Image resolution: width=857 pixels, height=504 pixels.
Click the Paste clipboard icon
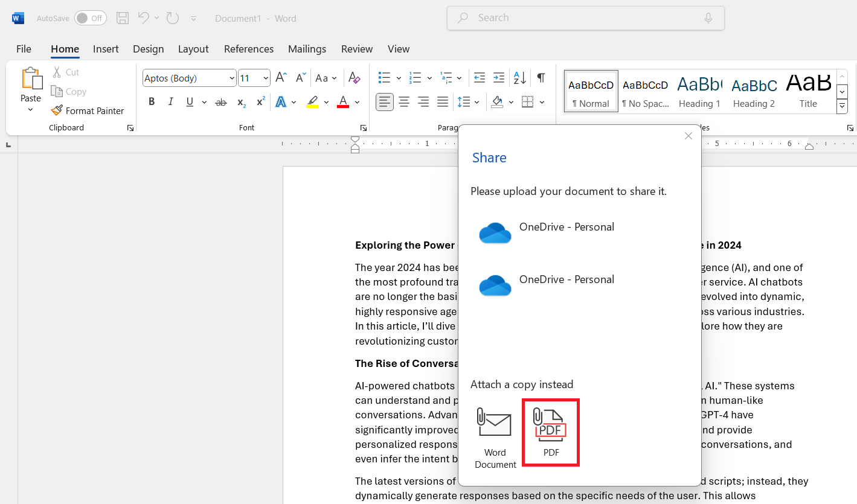pyautogui.click(x=31, y=78)
